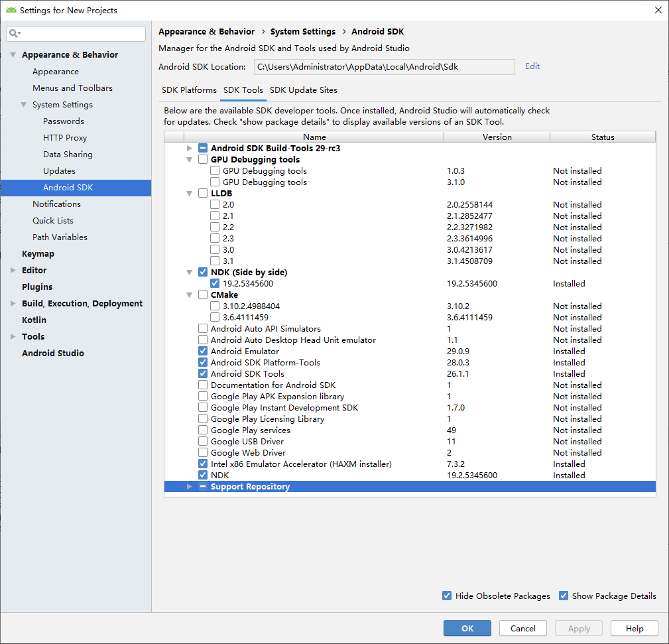Expand the Support Repository group
This screenshot has width=669, height=644.
(x=190, y=487)
